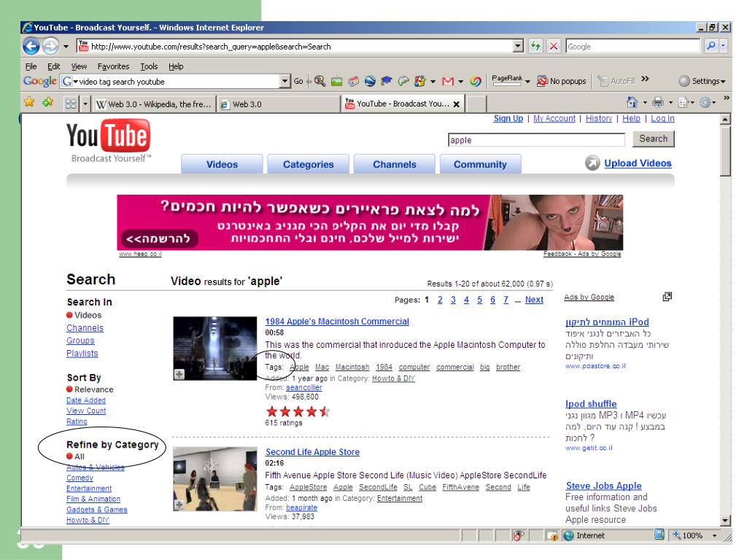The image size is (747, 560).
Task: Click the Google toolbar Go button
Action: click(298, 82)
